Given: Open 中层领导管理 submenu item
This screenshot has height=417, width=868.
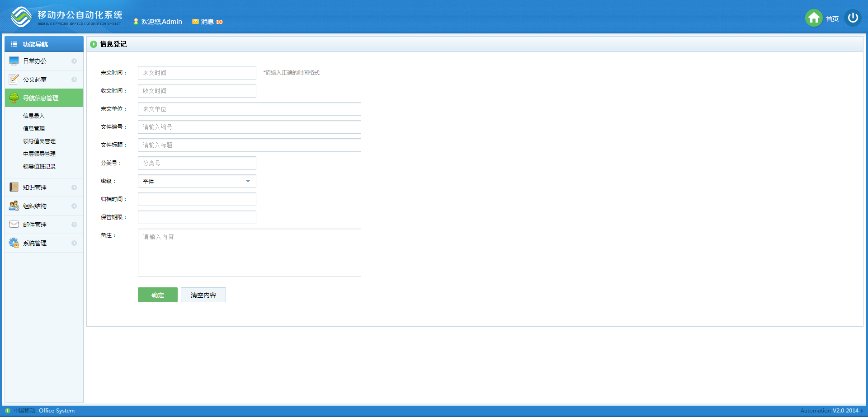Looking at the screenshot, I should coord(39,154).
